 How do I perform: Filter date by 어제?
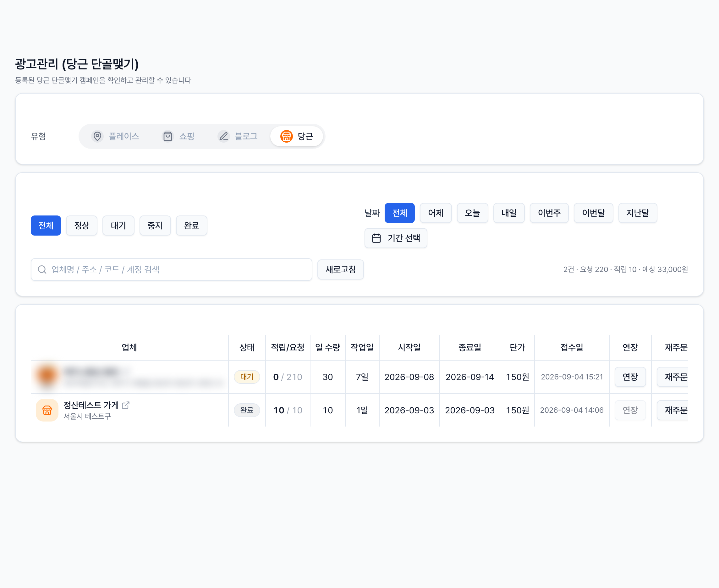coord(436,213)
